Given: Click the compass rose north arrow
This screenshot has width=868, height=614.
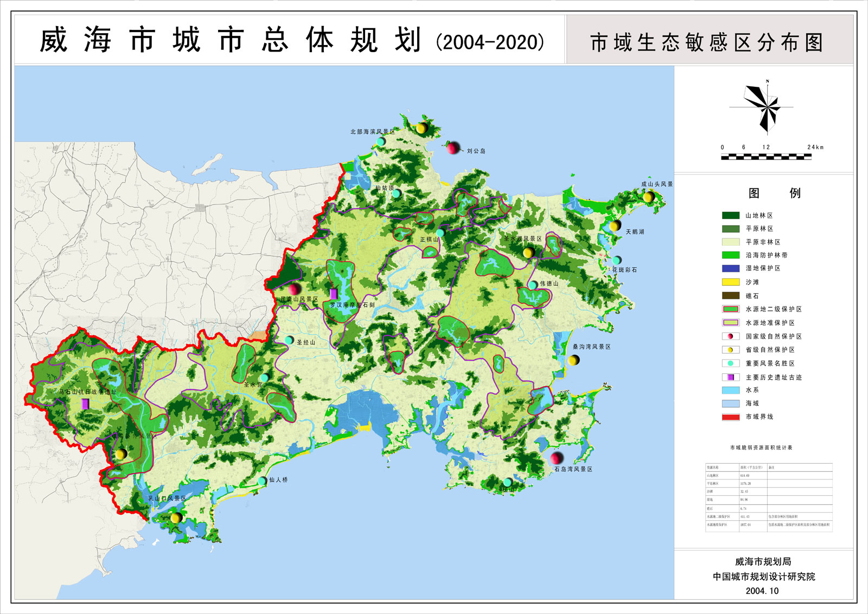Looking at the screenshot, I should click(x=767, y=106).
